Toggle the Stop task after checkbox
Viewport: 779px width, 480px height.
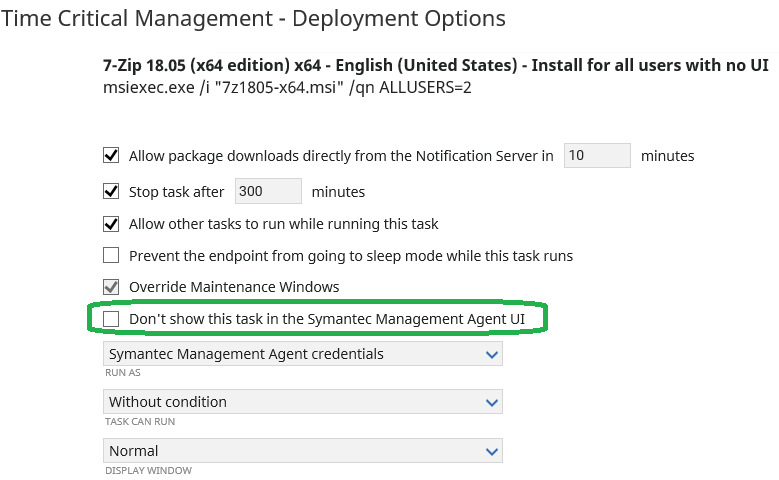(x=111, y=192)
